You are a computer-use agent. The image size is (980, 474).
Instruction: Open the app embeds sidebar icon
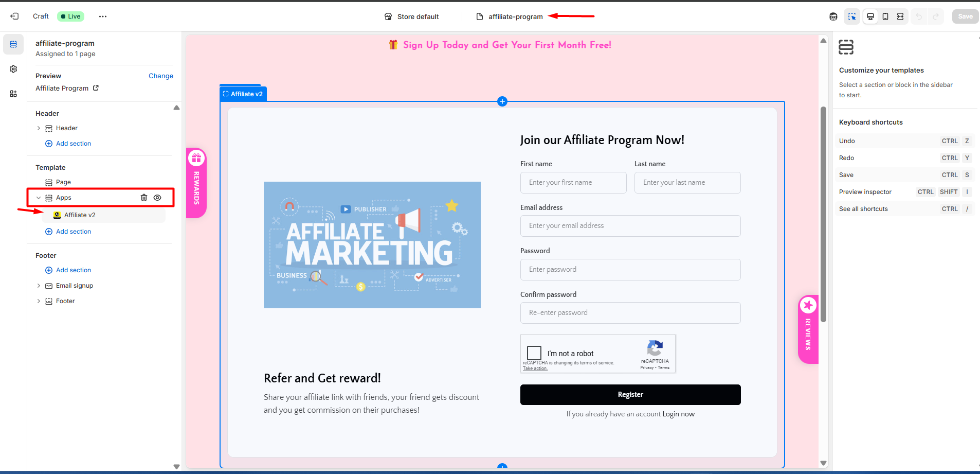coord(13,94)
